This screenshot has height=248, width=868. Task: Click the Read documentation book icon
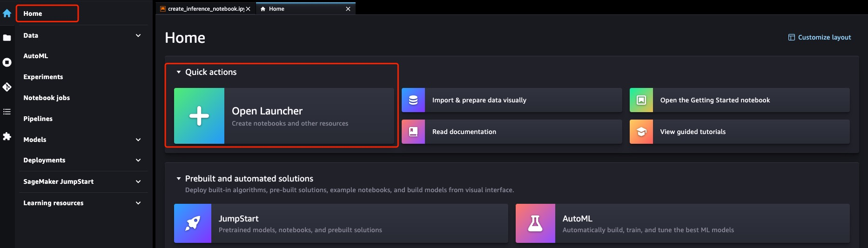(413, 132)
